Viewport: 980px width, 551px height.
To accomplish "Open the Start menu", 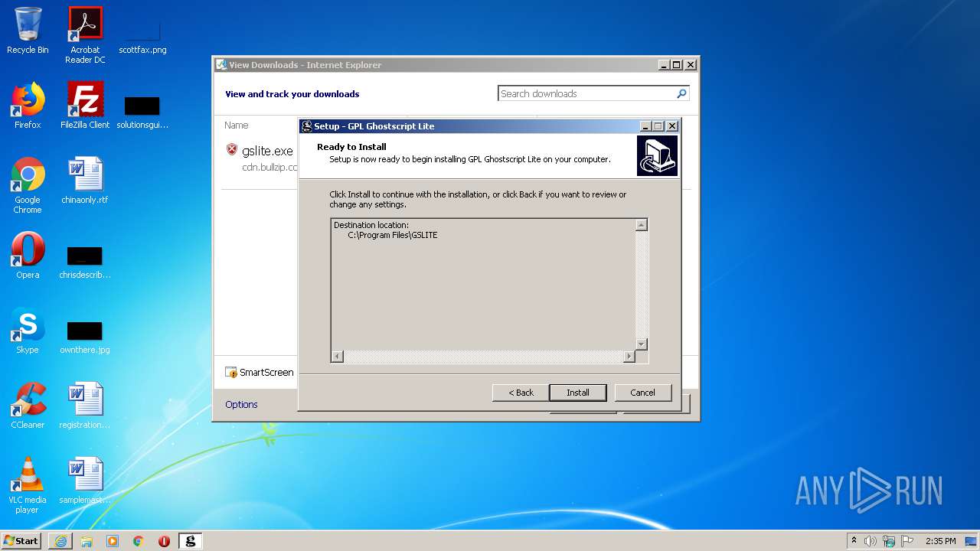I will click(x=21, y=541).
